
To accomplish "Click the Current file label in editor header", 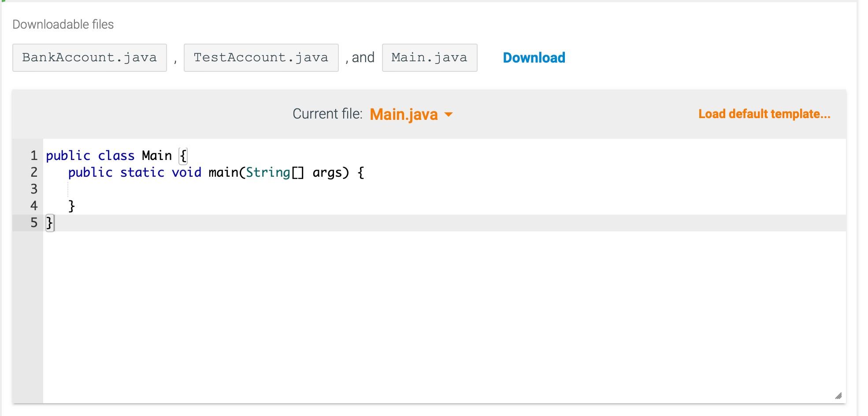I will [328, 114].
